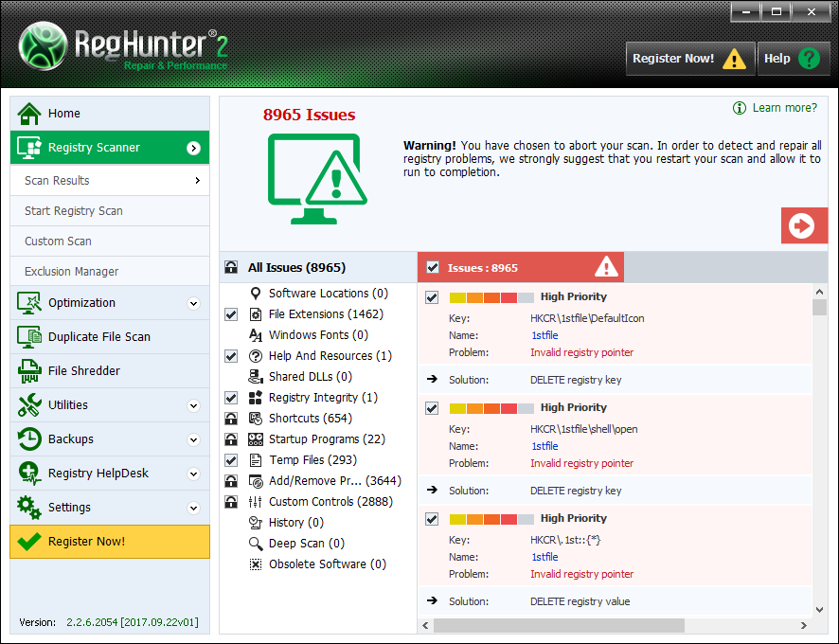Click the yellow warning triangle icon
The width and height of the screenshot is (839, 644).
(734, 59)
